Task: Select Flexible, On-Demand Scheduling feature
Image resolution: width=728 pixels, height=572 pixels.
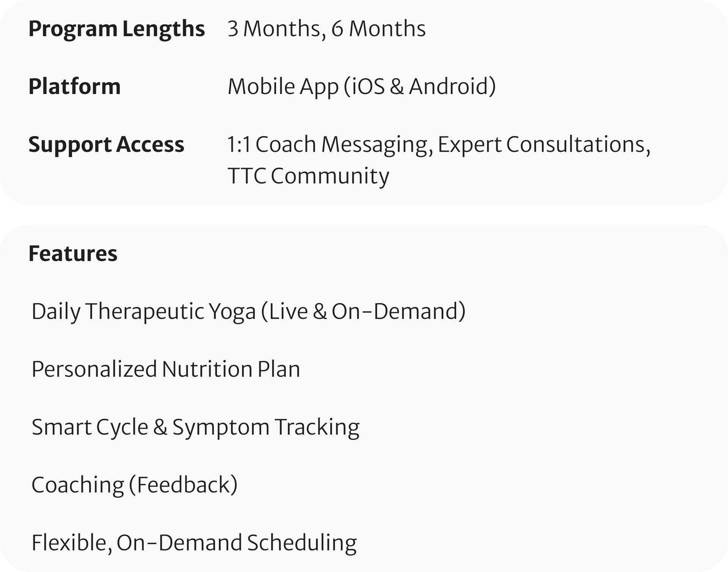Action: click(x=194, y=543)
